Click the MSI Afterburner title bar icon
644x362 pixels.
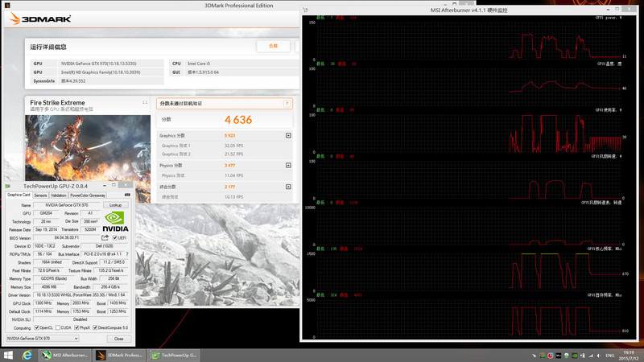coord(305,10)
